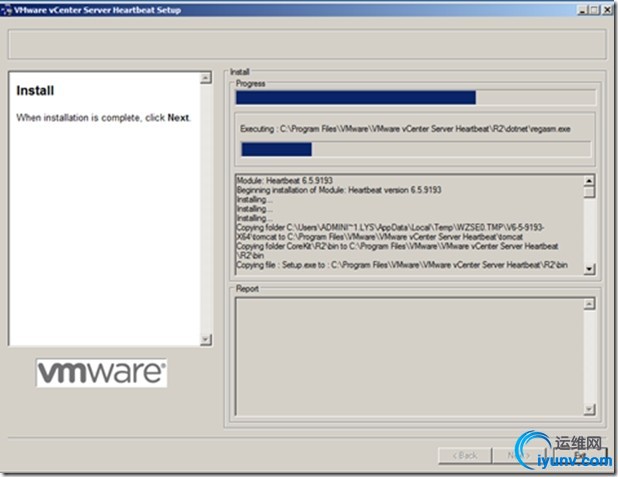The image size is (618, 477).
Task: Click the Install instructions pane scroll down arrow
Action: (206, 339)
